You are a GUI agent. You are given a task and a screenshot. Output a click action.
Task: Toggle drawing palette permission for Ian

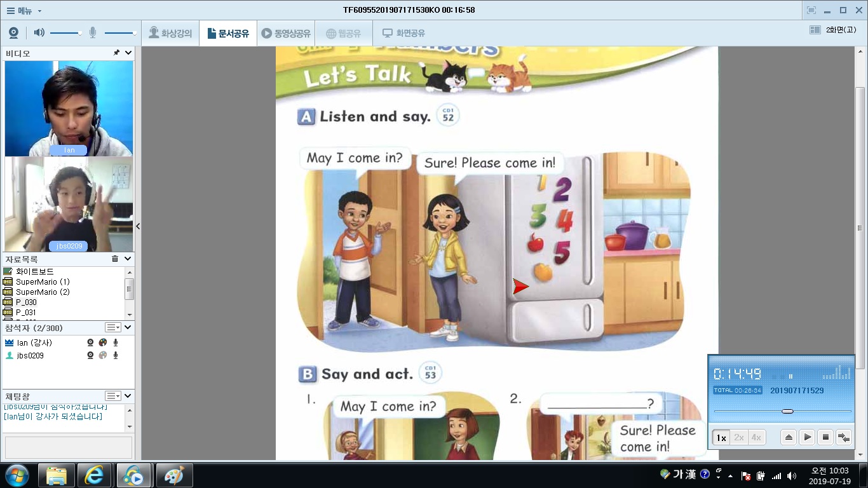[103, 342]
